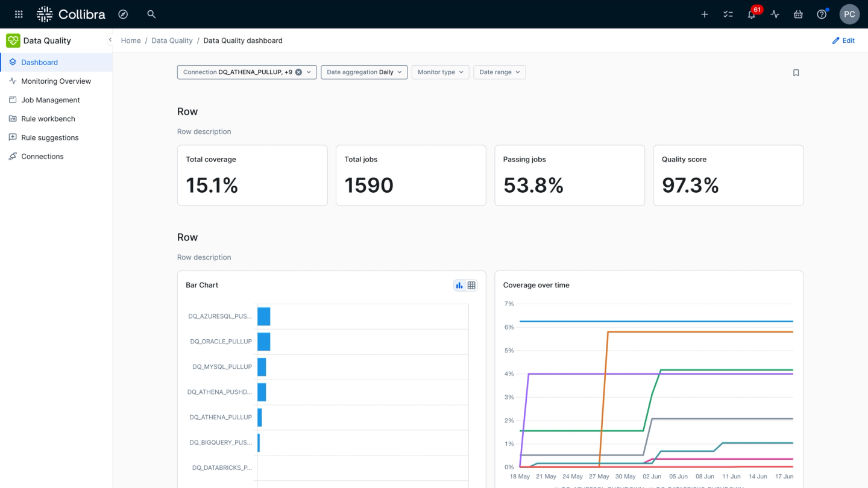Open the Connection filter dropdown
This screenshot has width=868, height=488.
tap(247, 72)
